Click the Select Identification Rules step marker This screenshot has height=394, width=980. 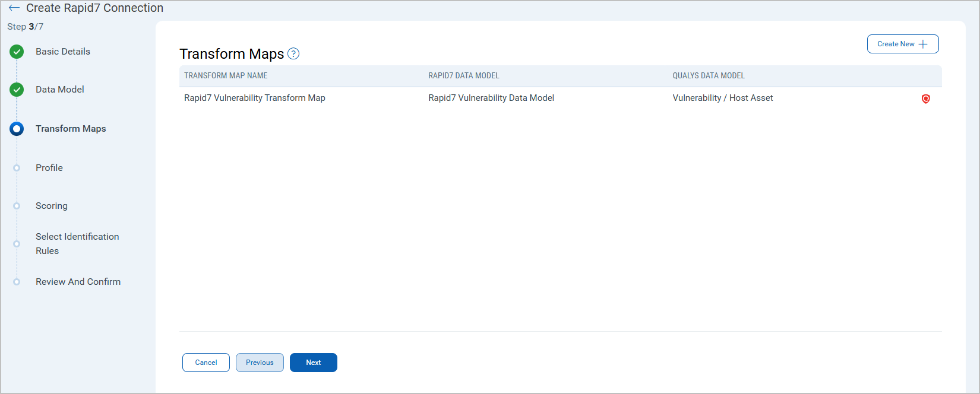pos(17,244)
